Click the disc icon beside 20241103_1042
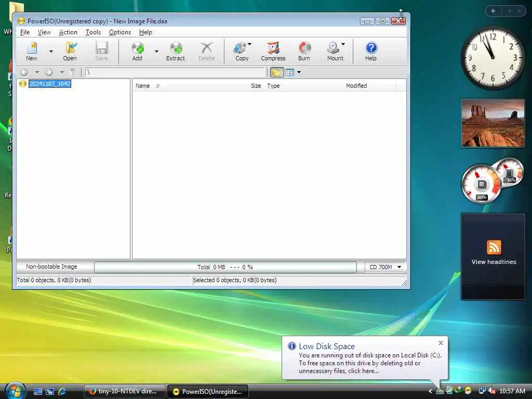The image size is (532, 399). pos(23,84)
